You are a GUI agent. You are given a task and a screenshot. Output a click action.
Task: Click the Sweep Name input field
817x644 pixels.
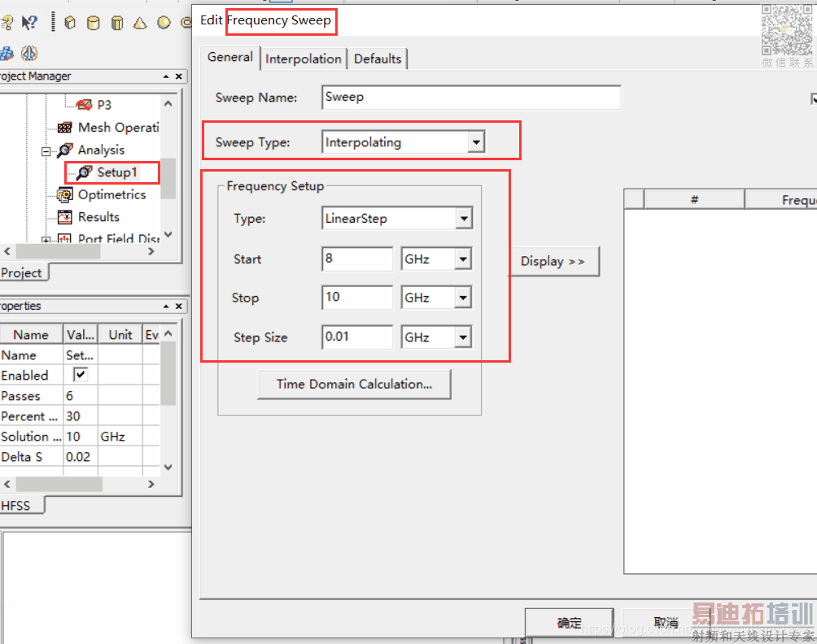tap(471, 98)
